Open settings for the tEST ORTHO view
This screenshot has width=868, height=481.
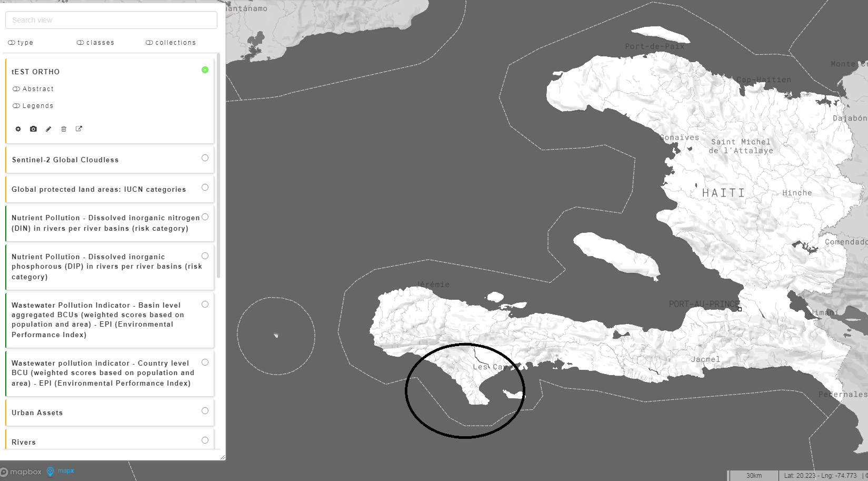point(18,129)
